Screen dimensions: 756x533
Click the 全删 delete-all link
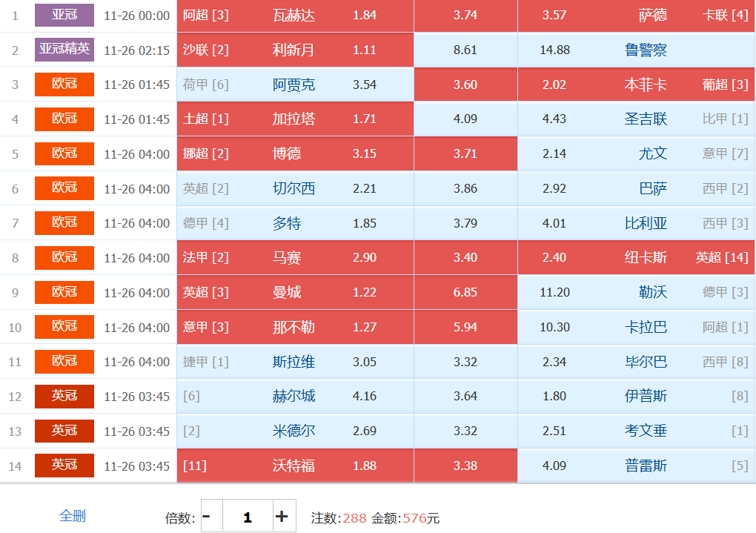[x=73, y=516]
